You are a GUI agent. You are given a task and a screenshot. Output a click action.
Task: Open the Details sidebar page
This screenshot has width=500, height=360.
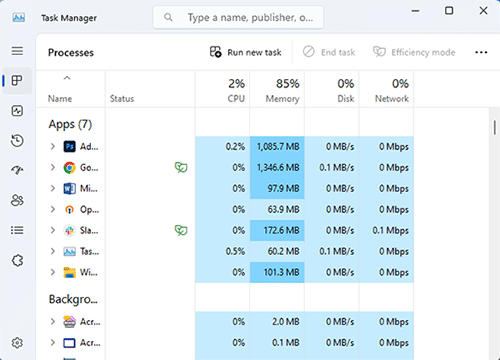pyautogui.click(x=17, y=230)
